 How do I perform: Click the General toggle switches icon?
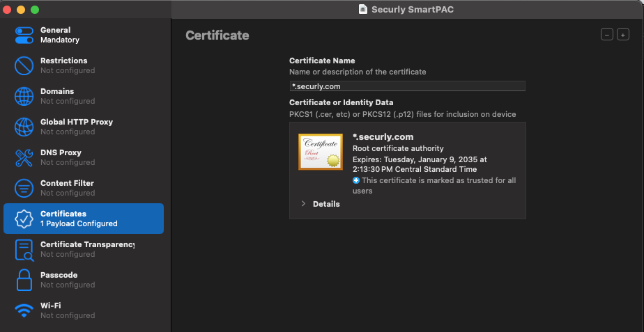(x=24, y=35)
